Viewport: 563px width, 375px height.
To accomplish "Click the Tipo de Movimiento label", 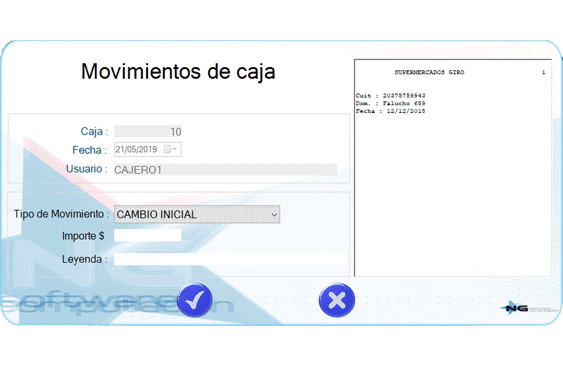I will pos(61,214).
